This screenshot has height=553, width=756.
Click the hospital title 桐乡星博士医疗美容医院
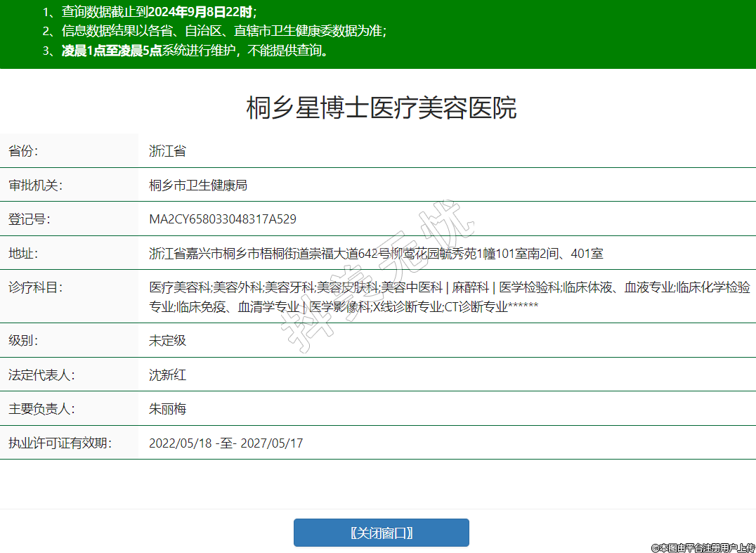pos(381,108)
